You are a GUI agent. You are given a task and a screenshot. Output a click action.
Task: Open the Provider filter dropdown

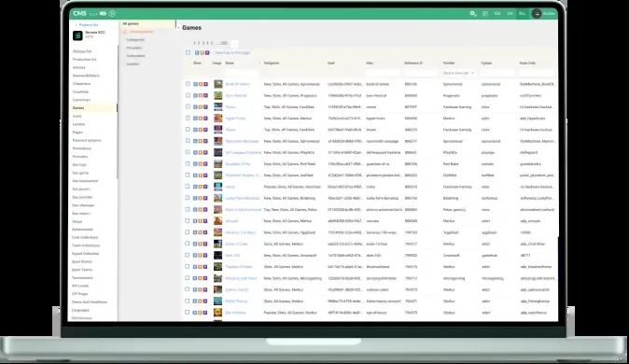(459, 73)
